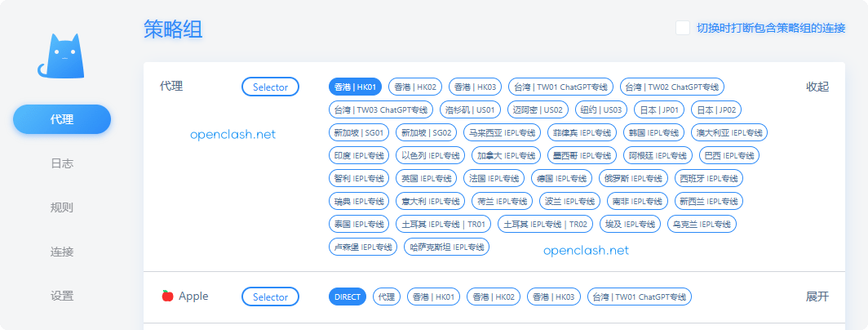Click the red apple icon beside Apple
Screen dimensions: 868x330
tap(167, 296)
